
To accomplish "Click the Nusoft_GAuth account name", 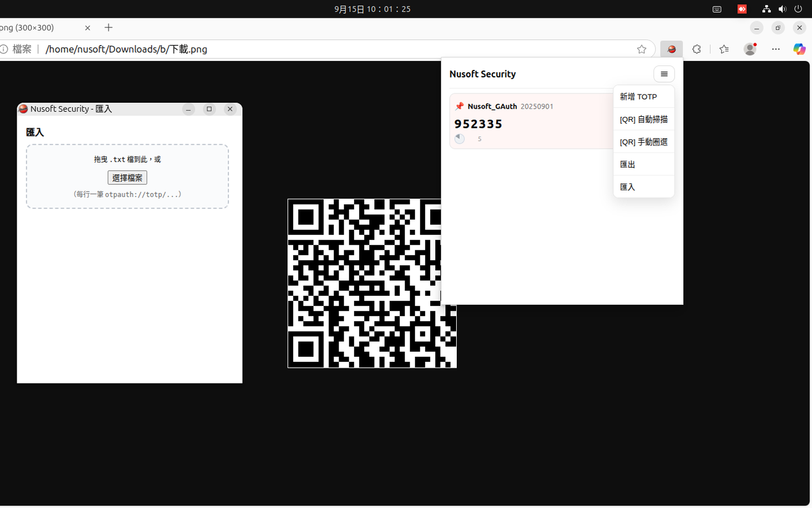I will click(x=492, y=106).
